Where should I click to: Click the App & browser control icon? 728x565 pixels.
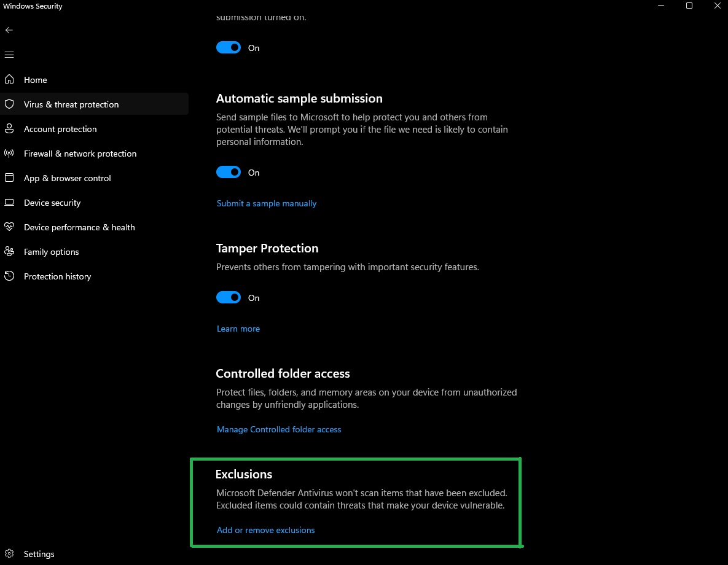click(x=9, y=178)
